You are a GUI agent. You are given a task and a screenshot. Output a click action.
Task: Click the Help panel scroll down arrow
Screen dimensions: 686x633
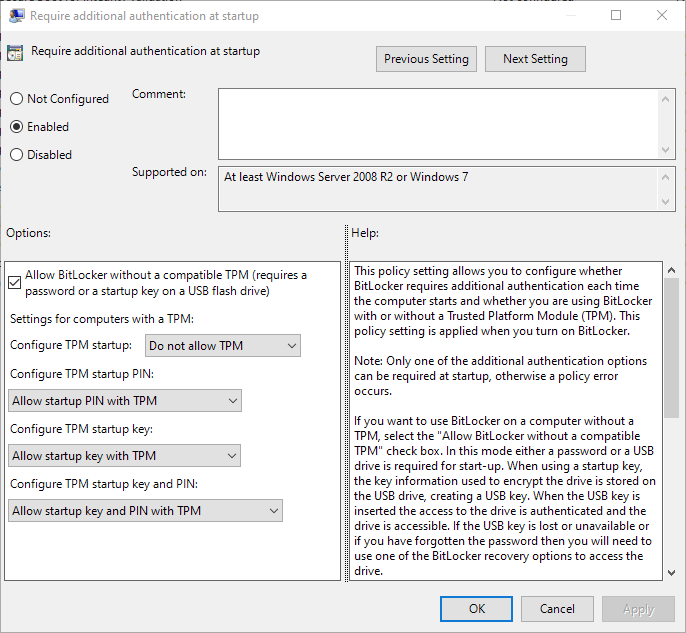[671, 573]
